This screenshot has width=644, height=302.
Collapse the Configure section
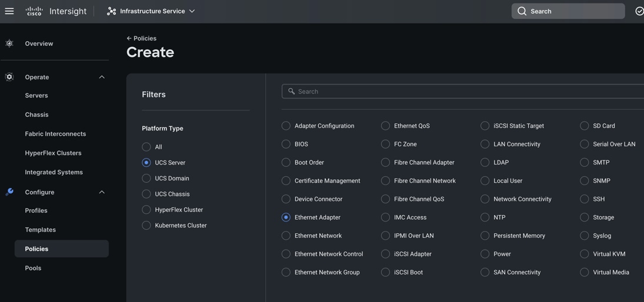102,192
